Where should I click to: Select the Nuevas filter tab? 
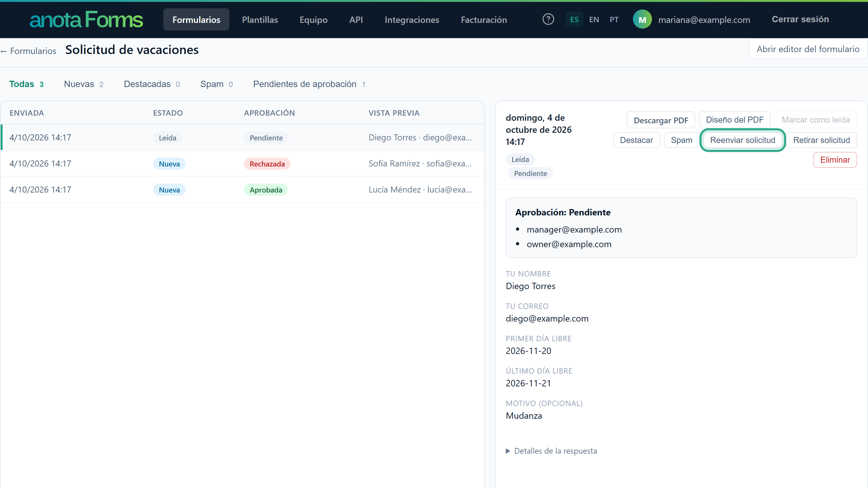(84, 84)
